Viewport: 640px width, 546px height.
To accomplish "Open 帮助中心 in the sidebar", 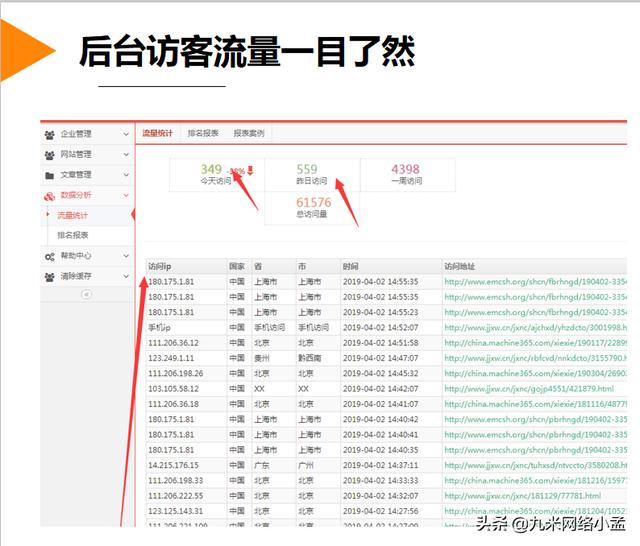I will (x=87, y=256).
